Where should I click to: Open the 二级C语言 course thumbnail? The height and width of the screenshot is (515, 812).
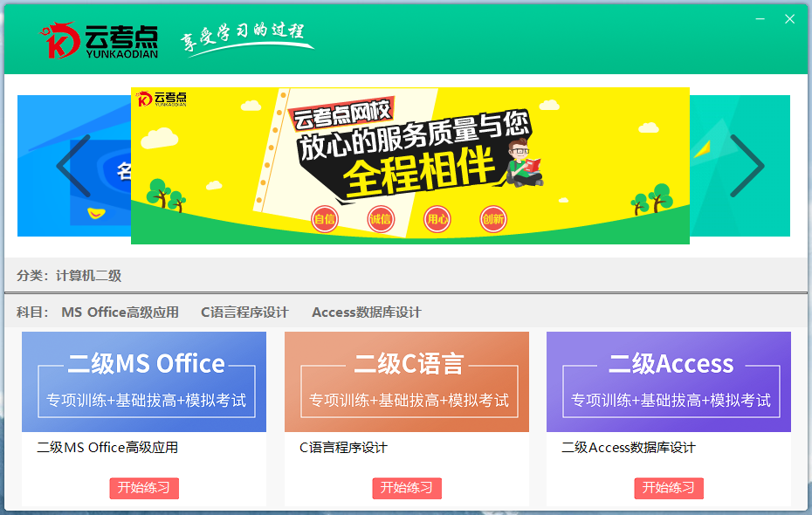click(407, 382)
